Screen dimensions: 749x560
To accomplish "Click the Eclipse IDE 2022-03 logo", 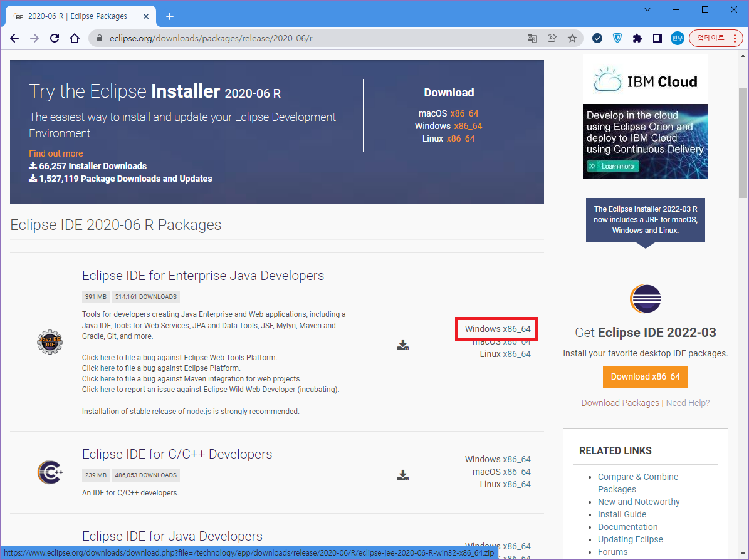I will [646, 299].
